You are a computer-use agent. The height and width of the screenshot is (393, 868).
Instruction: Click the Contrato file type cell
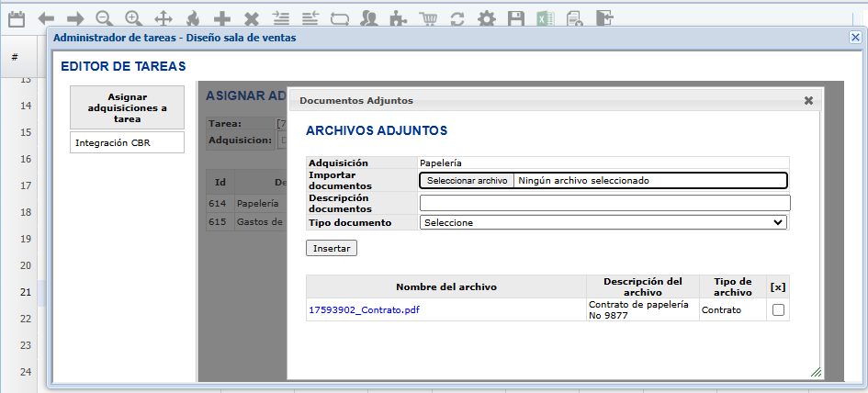(733, 310)
